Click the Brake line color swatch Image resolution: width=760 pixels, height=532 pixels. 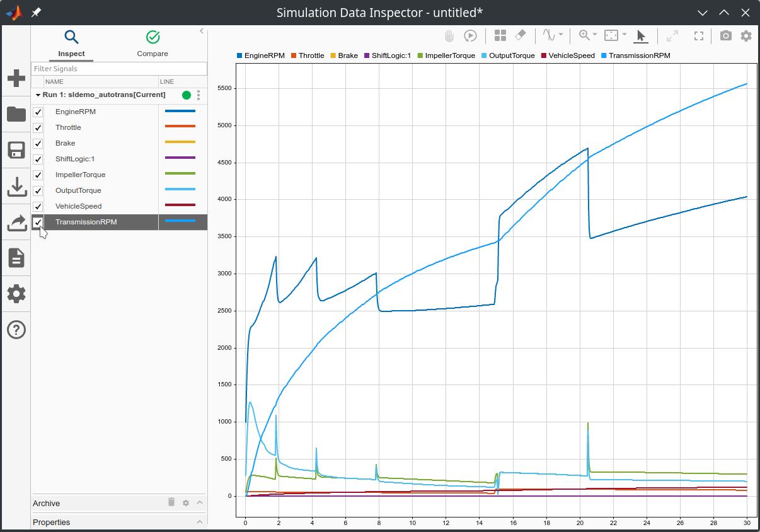(x=180, y=142)
